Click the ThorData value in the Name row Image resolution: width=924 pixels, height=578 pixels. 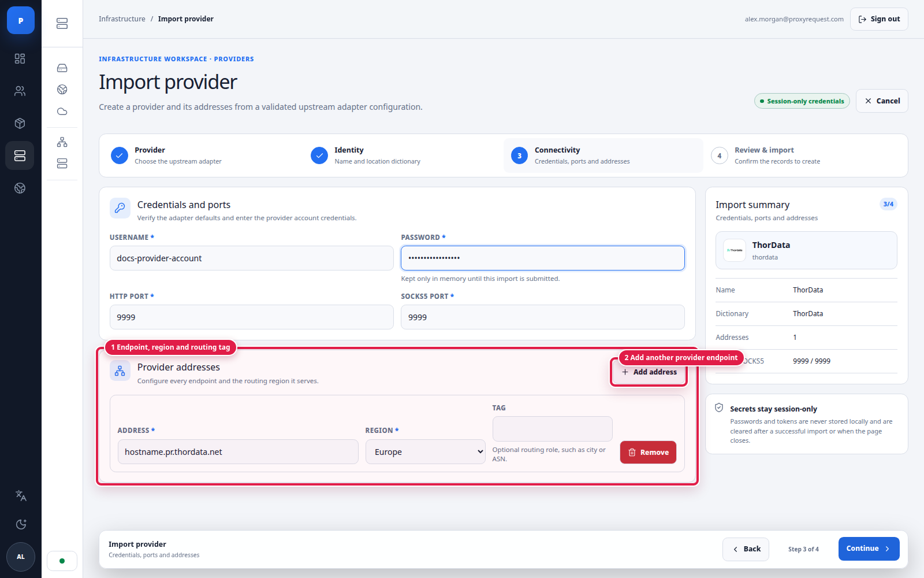[808, 290]
